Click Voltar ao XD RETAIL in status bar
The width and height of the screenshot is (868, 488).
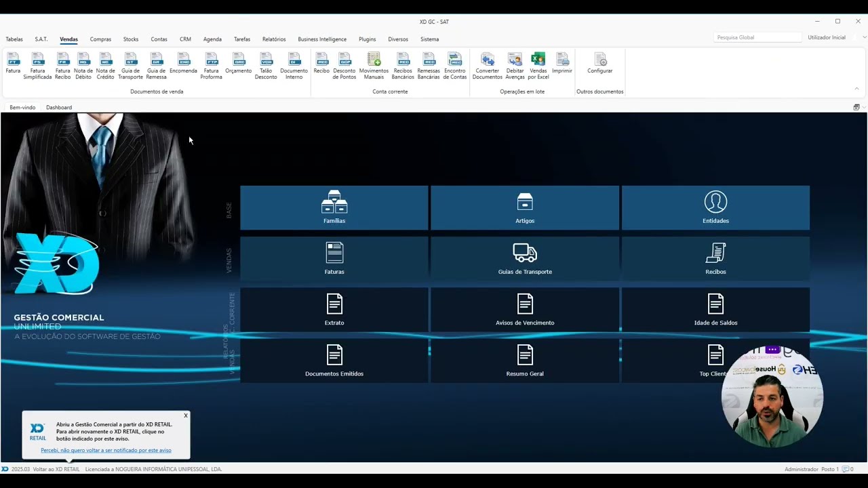pos(56,469)
